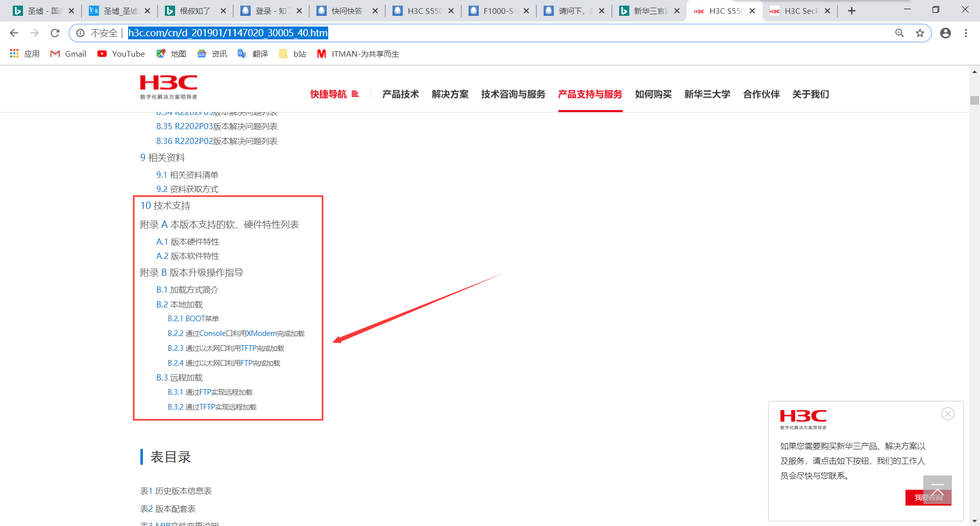This screenshot has height=526, width=980.
Task: Open 9.1 相关资料清单 link
Action: [187, 175]
